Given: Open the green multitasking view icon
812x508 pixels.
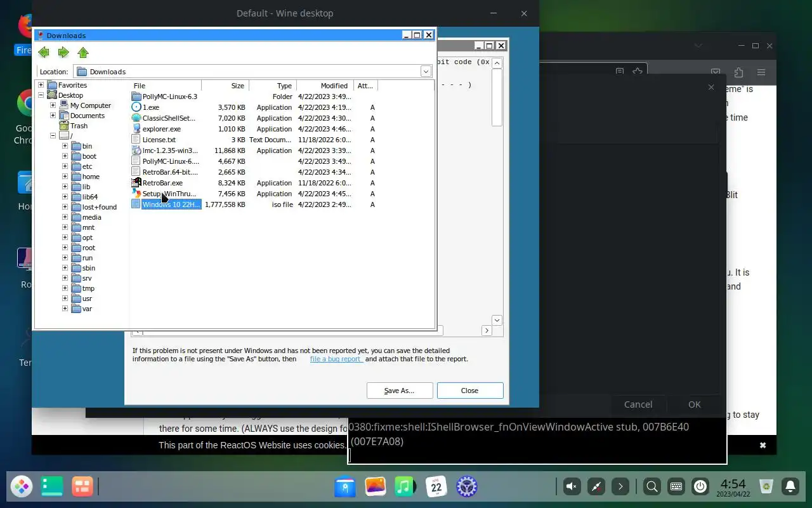Looking at the screenshot, I should 52,487.
